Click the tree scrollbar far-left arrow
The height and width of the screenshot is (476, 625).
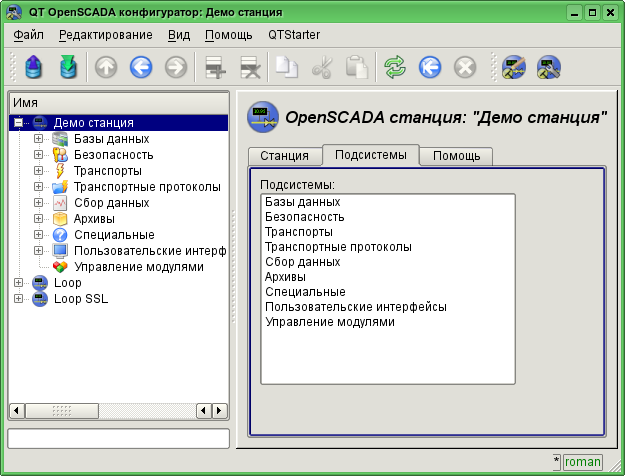coord(16,411)
